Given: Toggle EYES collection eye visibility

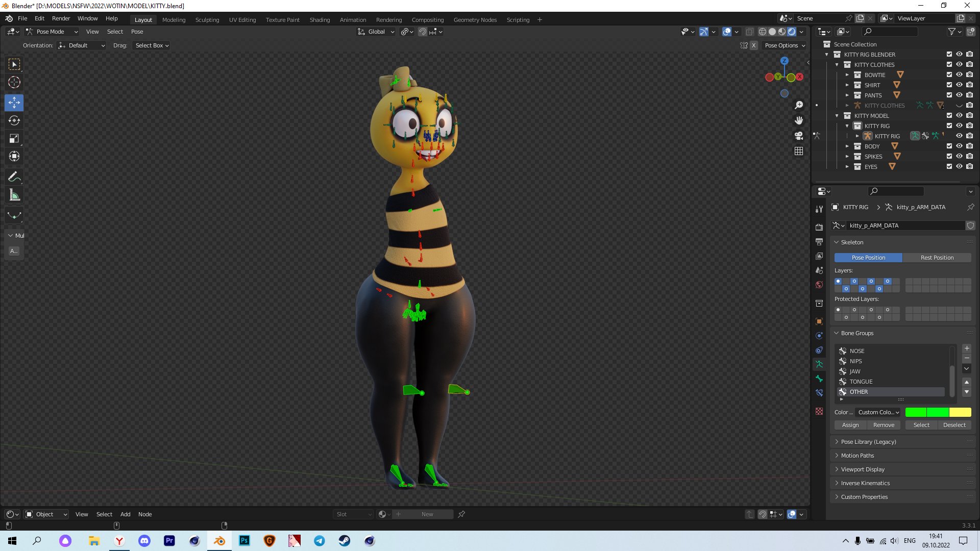Looking at the screenshot, I should click(x=959, y=167).
